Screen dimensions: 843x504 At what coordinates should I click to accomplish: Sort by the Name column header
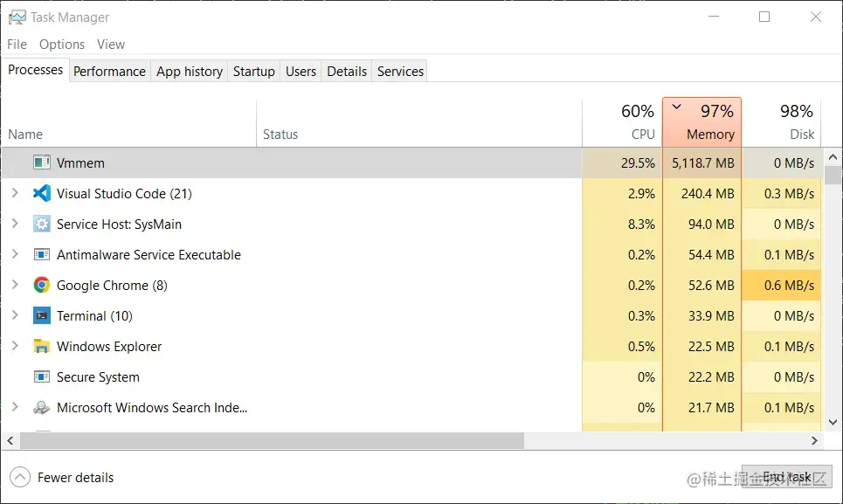129,123
